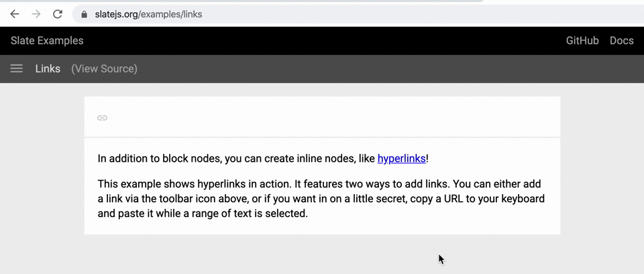Screen dimensions: 644x274
Task: Open the GitHub link in the header
Action: pos(582,41)
